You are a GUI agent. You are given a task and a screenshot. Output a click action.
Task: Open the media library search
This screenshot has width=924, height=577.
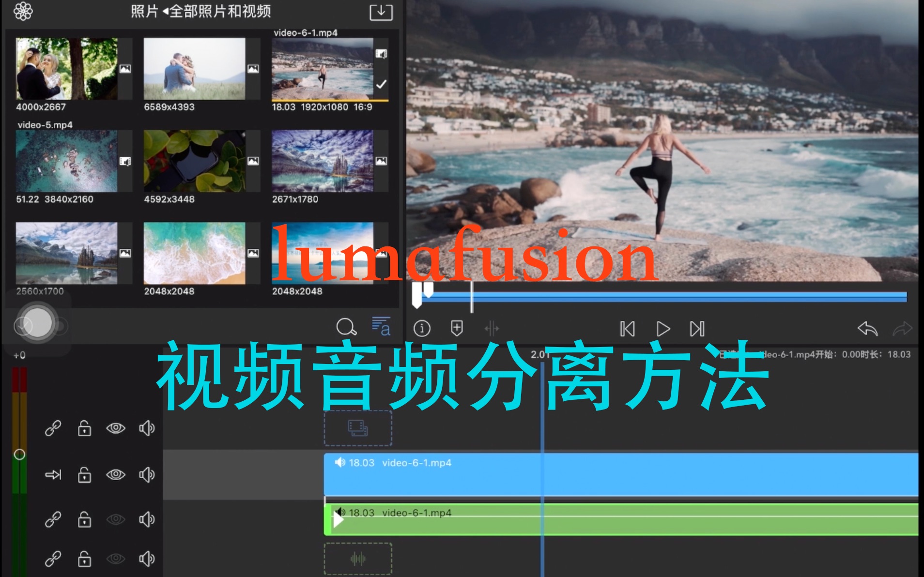click(346, 327)
